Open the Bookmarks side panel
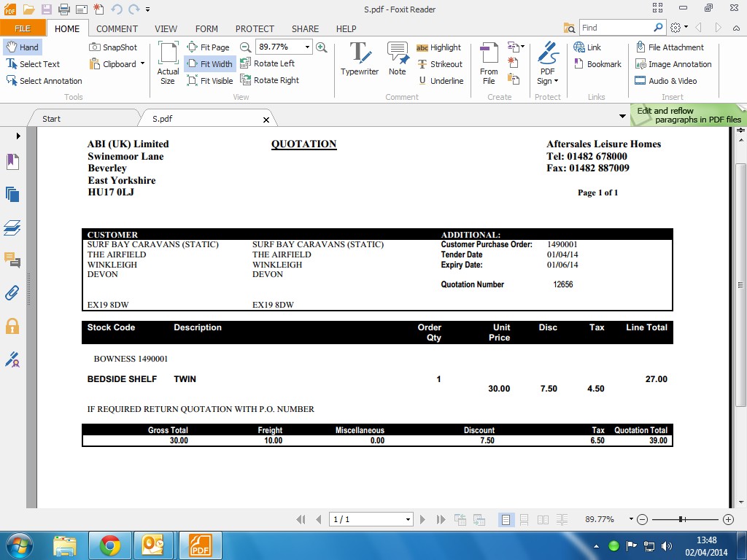 coord(12,162)
